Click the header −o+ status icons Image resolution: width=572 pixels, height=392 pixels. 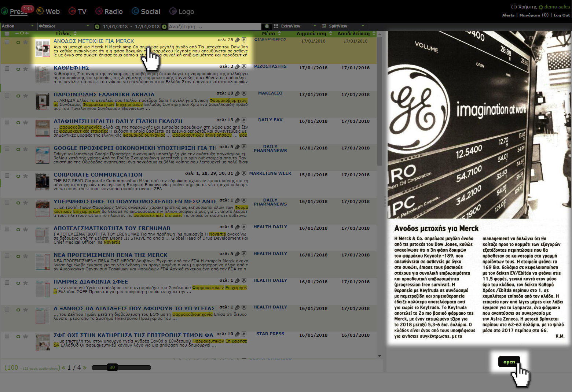22,33
